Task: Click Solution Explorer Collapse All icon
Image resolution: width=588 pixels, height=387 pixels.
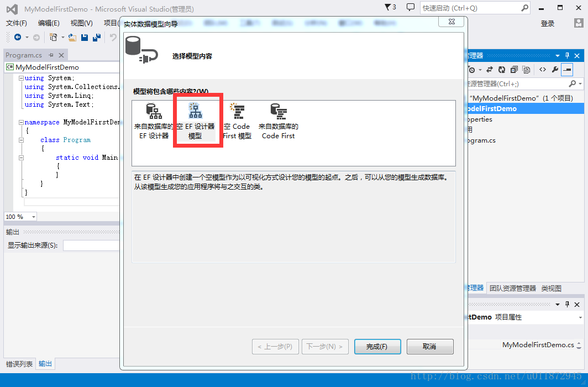Action: click(514, 69)
